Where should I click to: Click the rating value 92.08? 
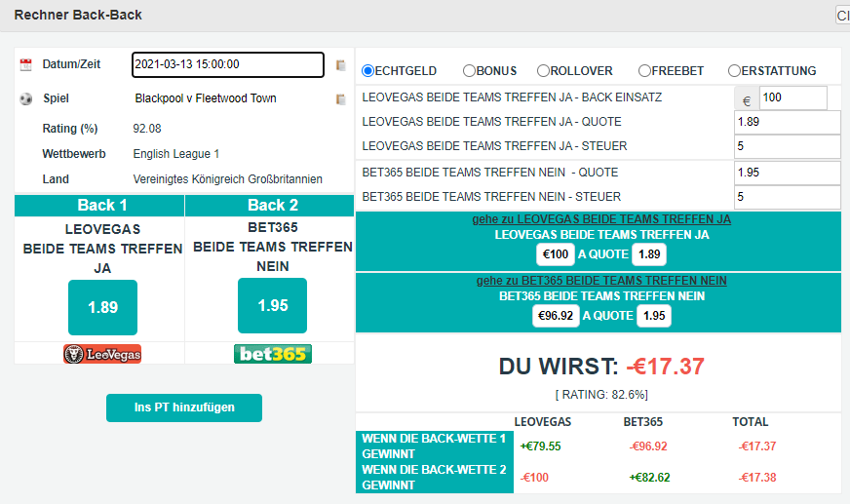[x=147, y=129]
